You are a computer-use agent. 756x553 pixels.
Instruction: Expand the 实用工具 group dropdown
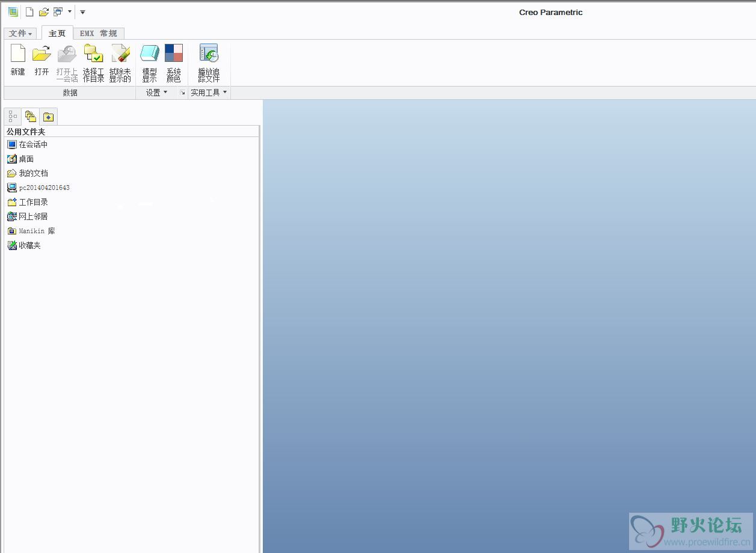pos(209,93)
